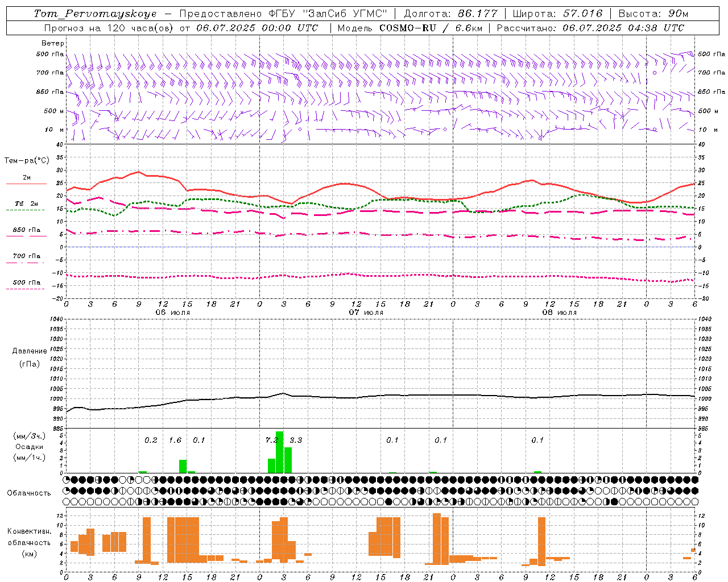Click the Ветер wind panel label
The height and width of the screenshot is (582, 728).
click(52, 43)
